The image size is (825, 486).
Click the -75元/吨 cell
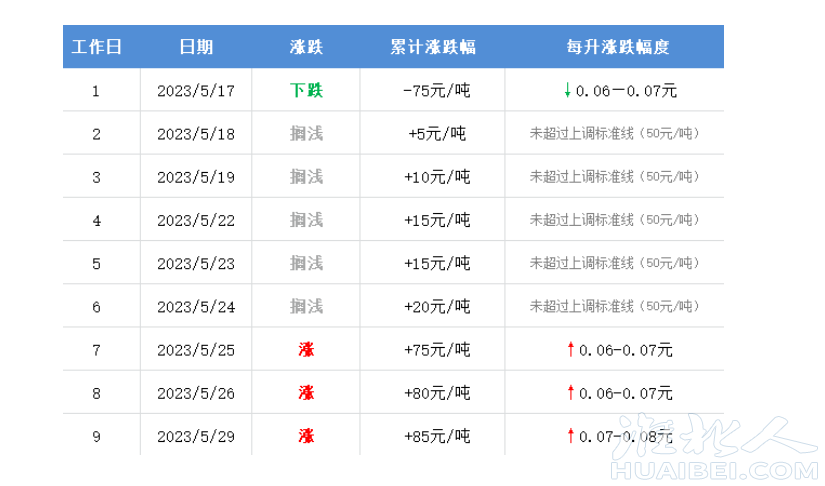point(436,91)
